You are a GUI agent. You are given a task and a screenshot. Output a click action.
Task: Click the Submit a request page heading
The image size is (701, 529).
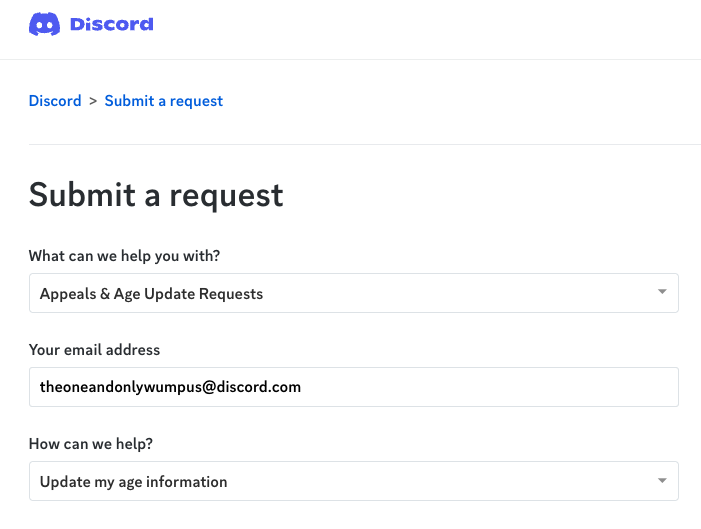click(156, 195)
